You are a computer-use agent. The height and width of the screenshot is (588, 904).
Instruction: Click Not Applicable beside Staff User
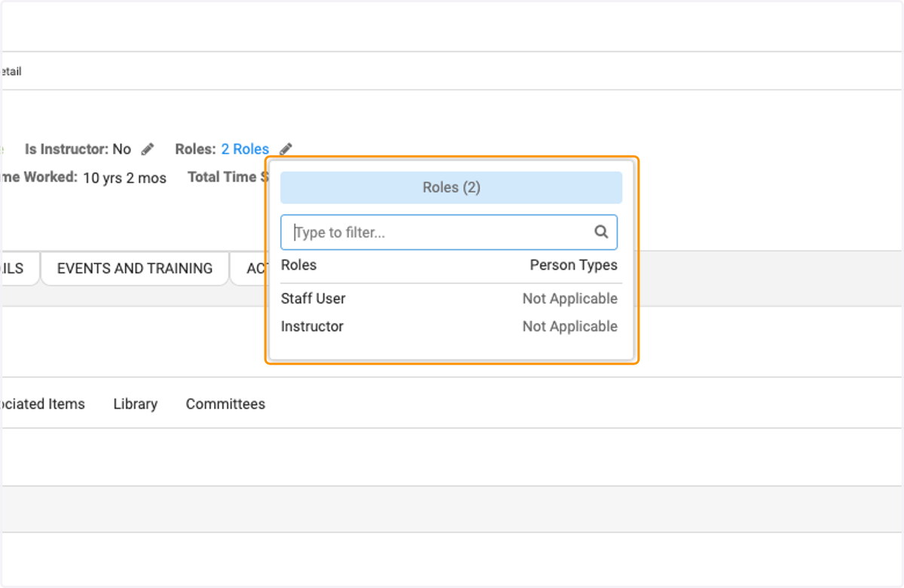(570, 299)
